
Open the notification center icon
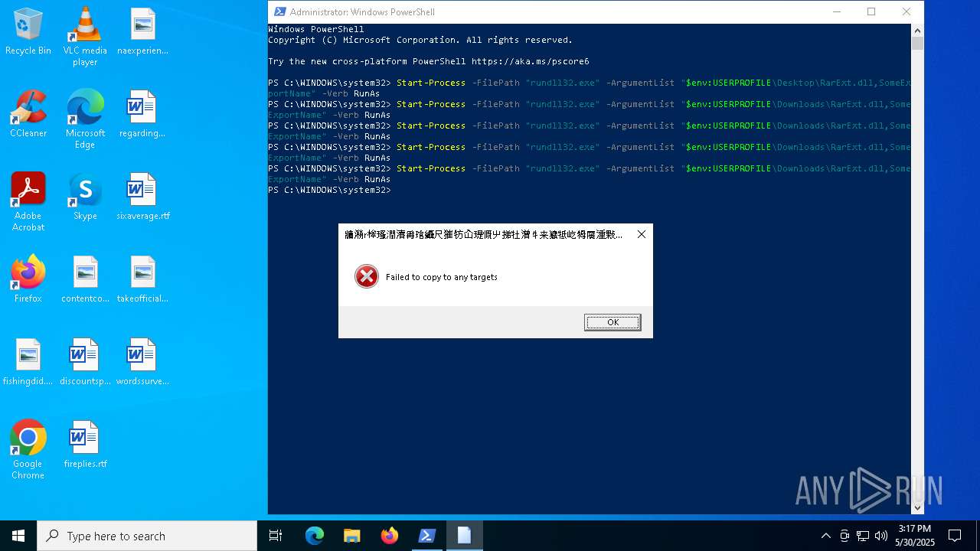coord(955,536)
